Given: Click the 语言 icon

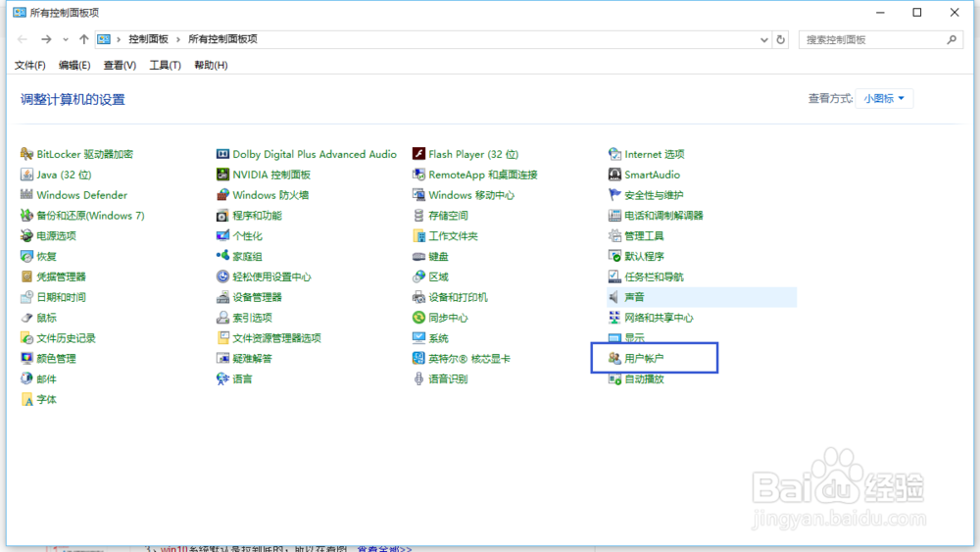Looking at the screenshot, I should 222,378.
